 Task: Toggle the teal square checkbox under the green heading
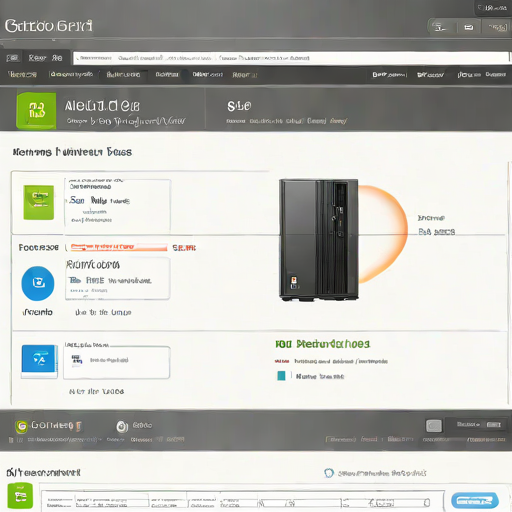(x=281, y=376)
